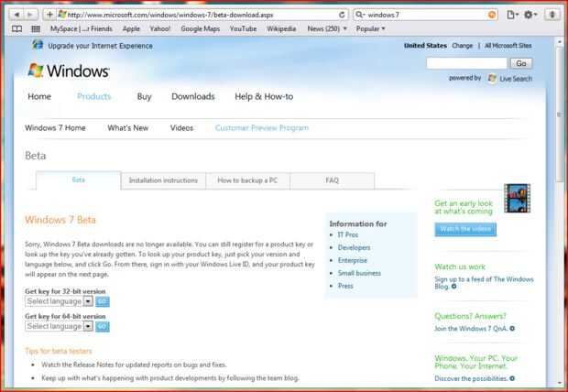Open All Microsoft Sites link

click(x=508, y=46)
